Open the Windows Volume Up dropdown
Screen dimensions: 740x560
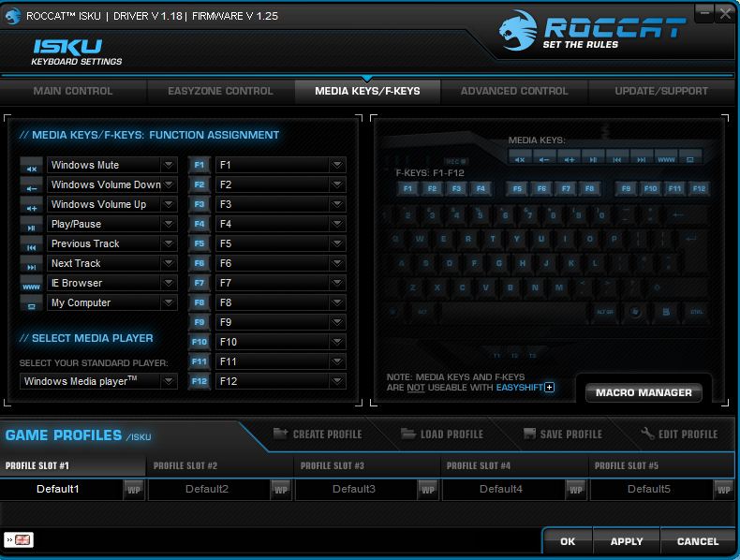click(169, 204)
